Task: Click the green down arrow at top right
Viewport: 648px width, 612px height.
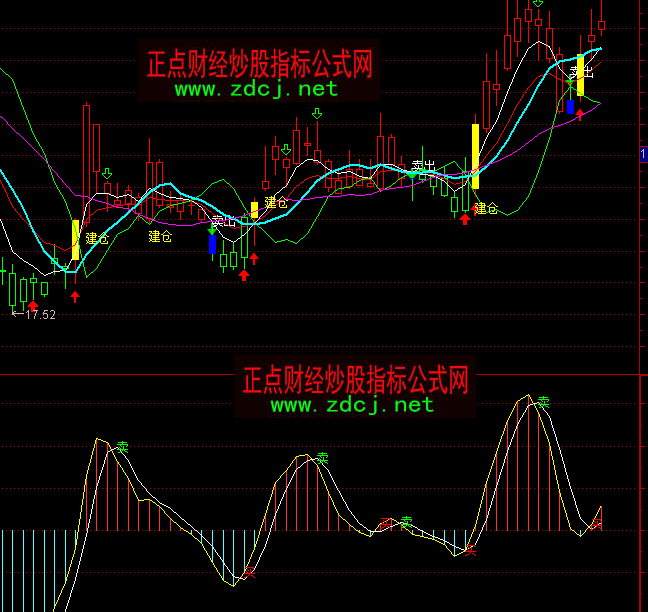Action: (539, 4)
